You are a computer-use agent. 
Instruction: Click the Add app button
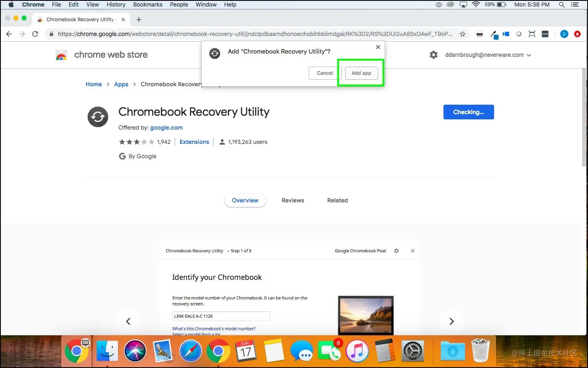[x=361, y=73]
